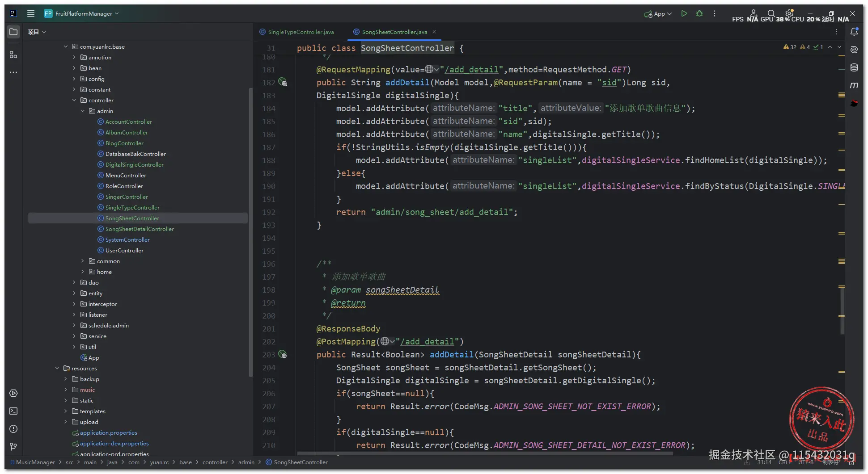Follow the "/add_detail" link on line 202
Viewport: 868px width, 474px height.
coord(427,341)
